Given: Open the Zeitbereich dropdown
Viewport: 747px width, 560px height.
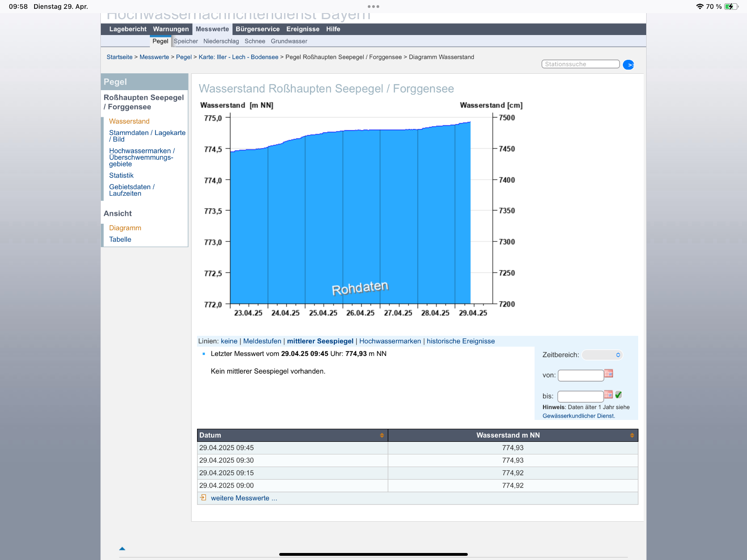Looking at the screenshot, I should (x=602, y=355).
